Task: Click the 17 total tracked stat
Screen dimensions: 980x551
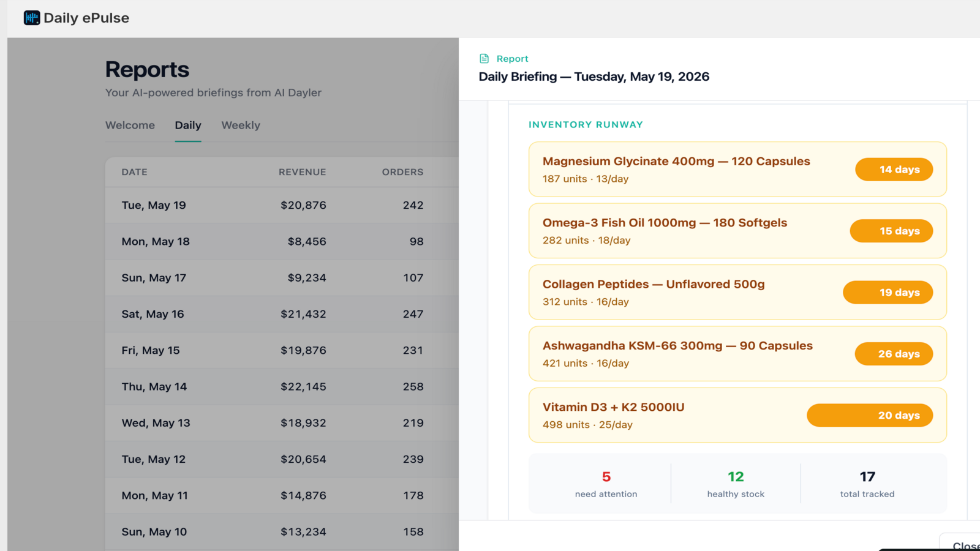Action: tap(867, 484)
